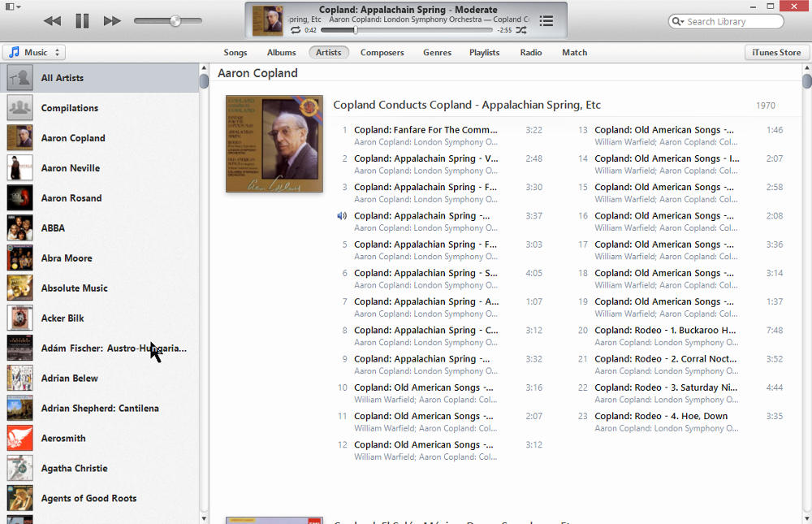Adjust the volume slider knob
The width and height of the screenshot is (812, 524).
pyautogui.click(x=175, y=21)
